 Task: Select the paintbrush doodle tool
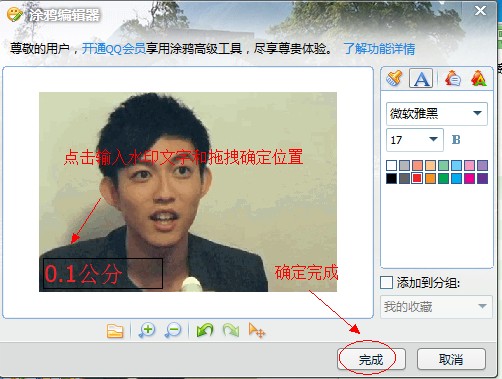pyautogui.click(x=394, y=79)
